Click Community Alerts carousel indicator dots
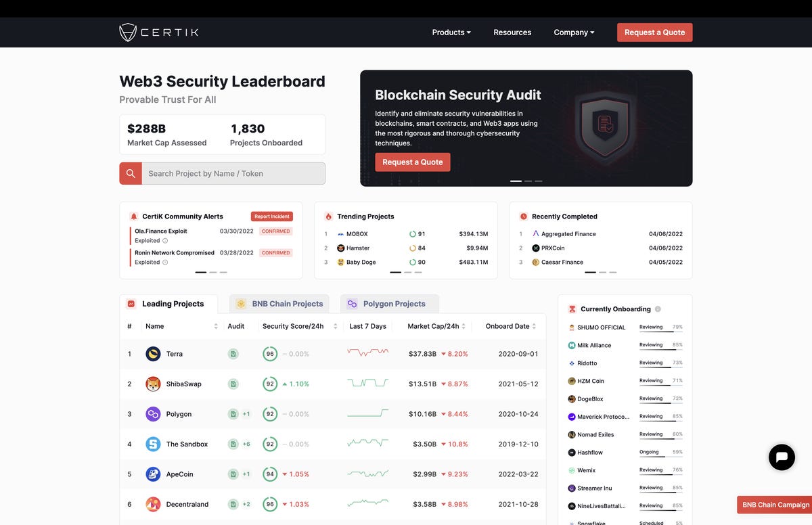812x525 pixels. pos(211,272)
